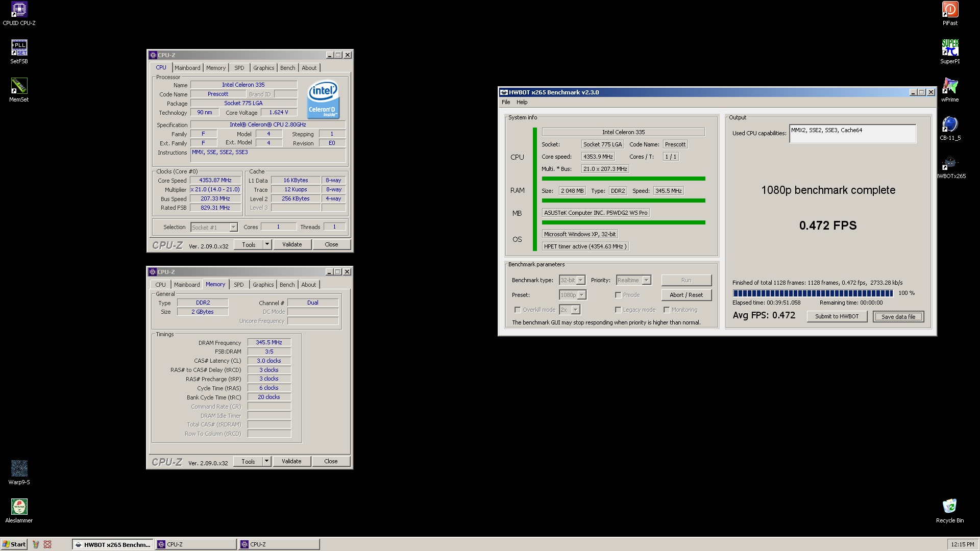Switch to CPU tab in lower CPU-Z window
980x551 pixels.
tap(161, 285)
